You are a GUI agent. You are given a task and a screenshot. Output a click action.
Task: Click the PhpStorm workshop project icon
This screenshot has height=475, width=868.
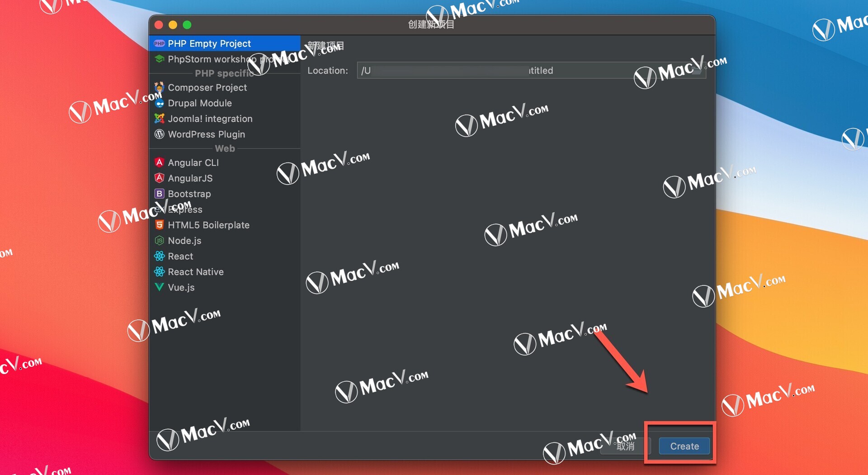coord(159,59)
